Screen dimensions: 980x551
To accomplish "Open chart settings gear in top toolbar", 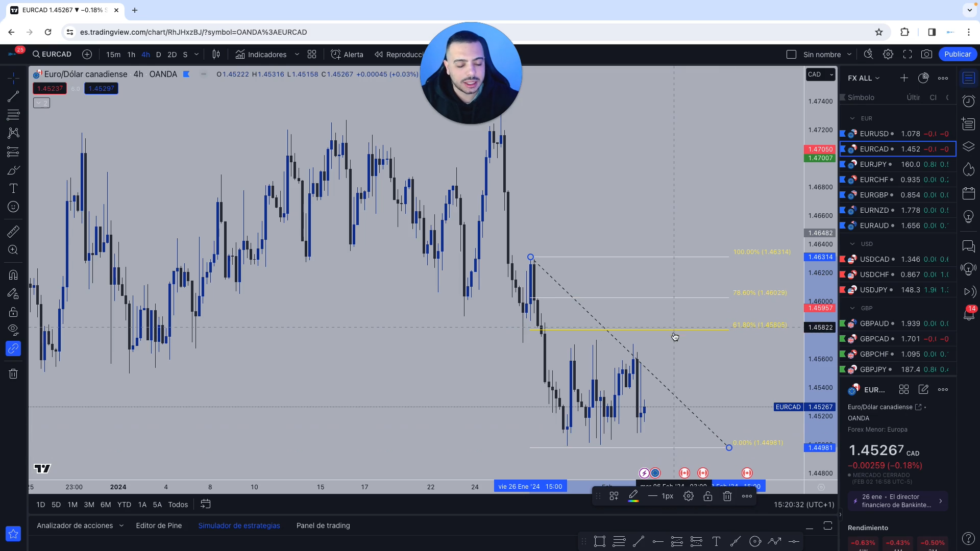I will pos(888,54).
